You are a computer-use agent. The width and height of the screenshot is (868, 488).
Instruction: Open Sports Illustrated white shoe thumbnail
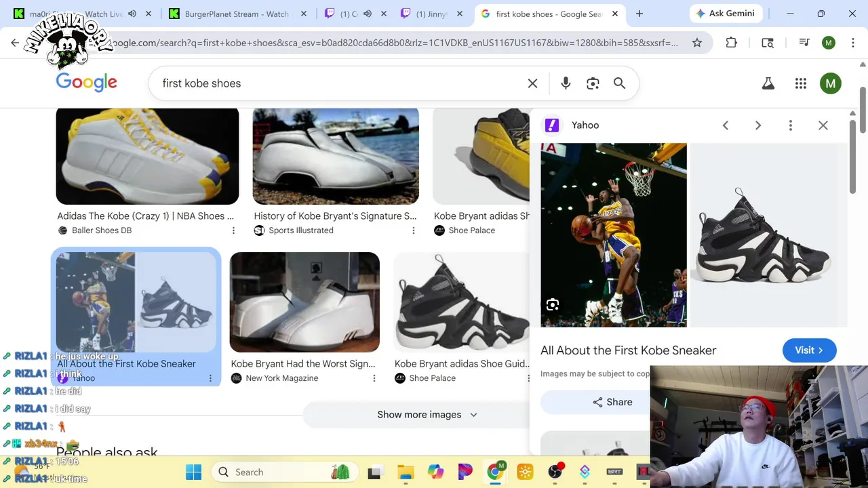click(336, 156)
